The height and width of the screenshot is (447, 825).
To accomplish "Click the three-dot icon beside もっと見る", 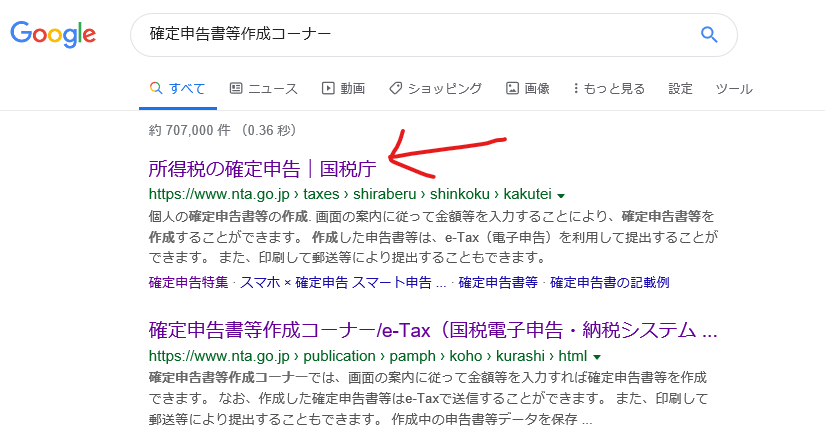I will click(x=576, y=88).
